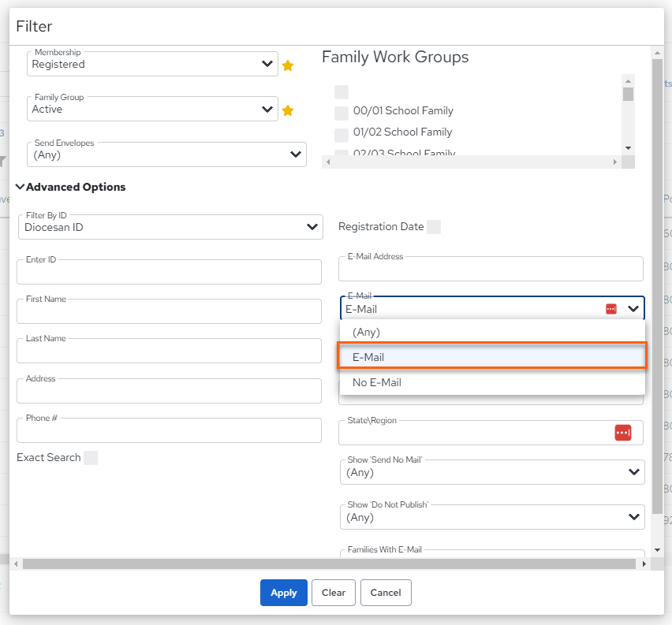Viewport: 672px width, 625px height.
Task: Toggle the Registration Date checkbox
Action: pos(434,227)
